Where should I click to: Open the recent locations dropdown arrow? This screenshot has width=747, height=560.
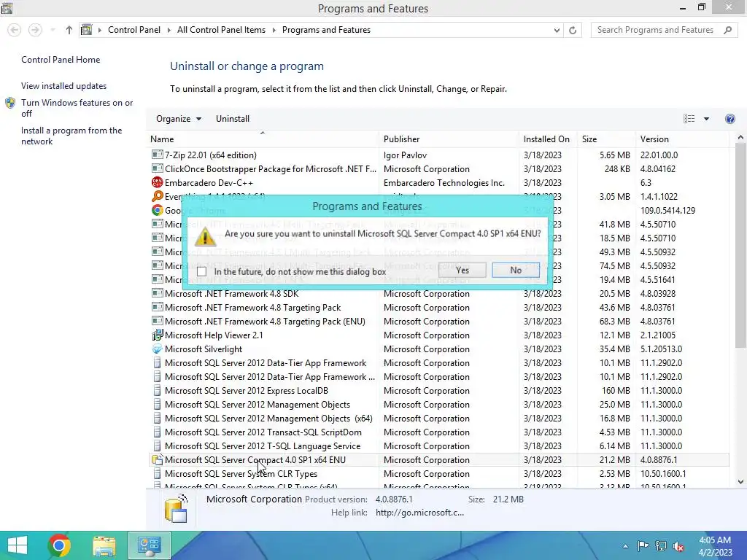click(53, 30)
